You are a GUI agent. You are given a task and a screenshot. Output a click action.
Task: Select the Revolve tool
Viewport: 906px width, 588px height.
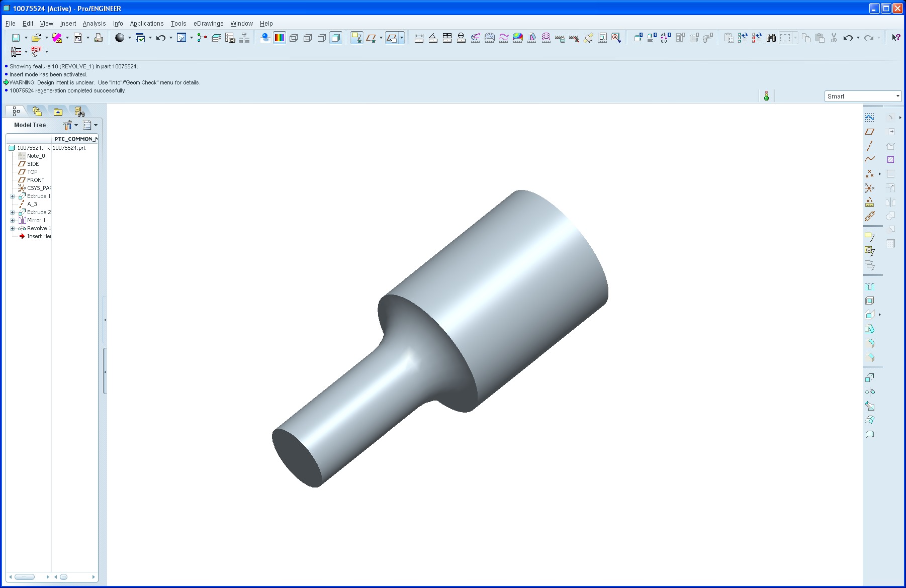pyautogui.click(x=870, y=391)
